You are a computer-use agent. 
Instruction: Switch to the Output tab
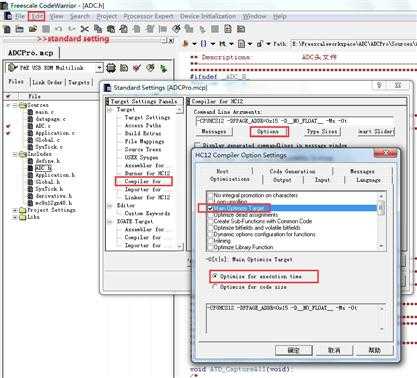tap(282, 180)
